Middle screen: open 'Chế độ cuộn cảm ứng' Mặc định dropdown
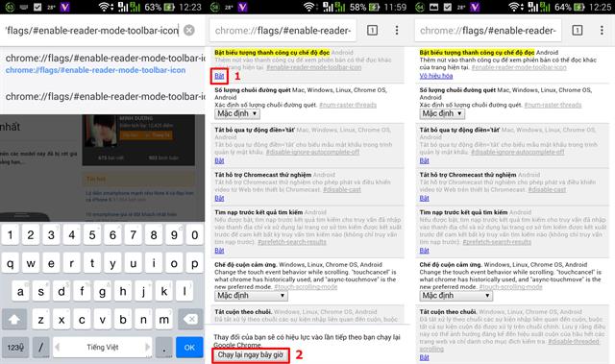615x364 pixels. click(251, 296)
